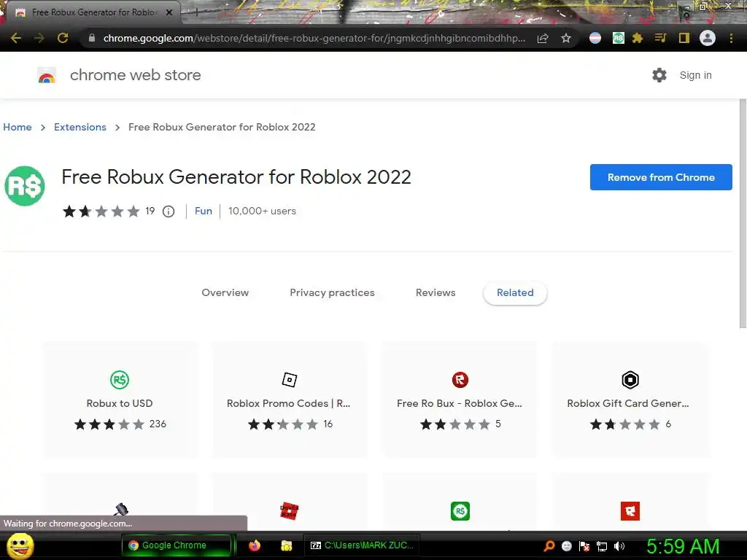Open the volume speaker tray icon
Viewport: 747px width, 560px height.
click(619, 546)
